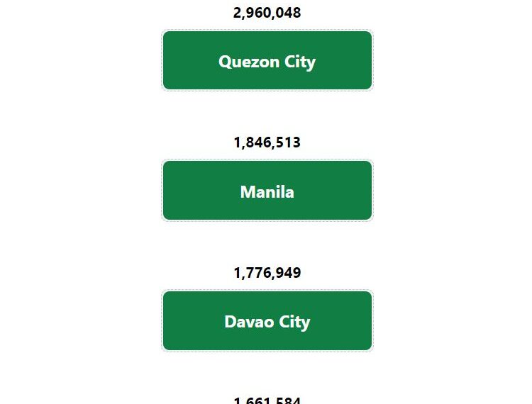Pick the green button labeled Manila
Viewport: 532px width, 404px height.
(267, 191)
